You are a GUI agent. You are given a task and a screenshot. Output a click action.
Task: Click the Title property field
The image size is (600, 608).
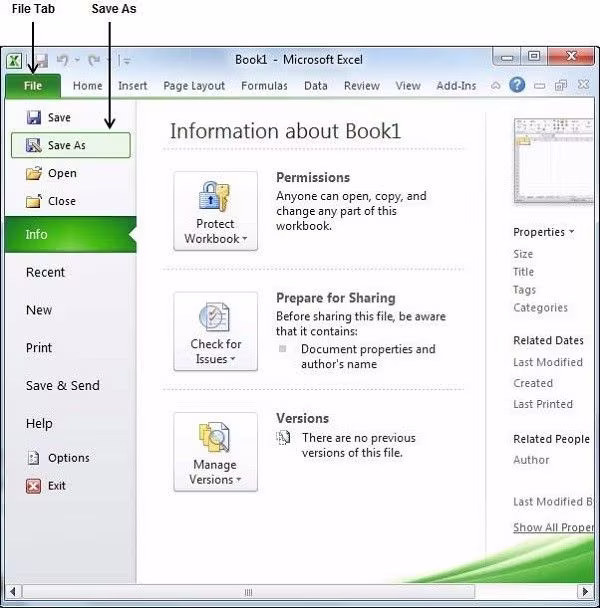point(524,272)
